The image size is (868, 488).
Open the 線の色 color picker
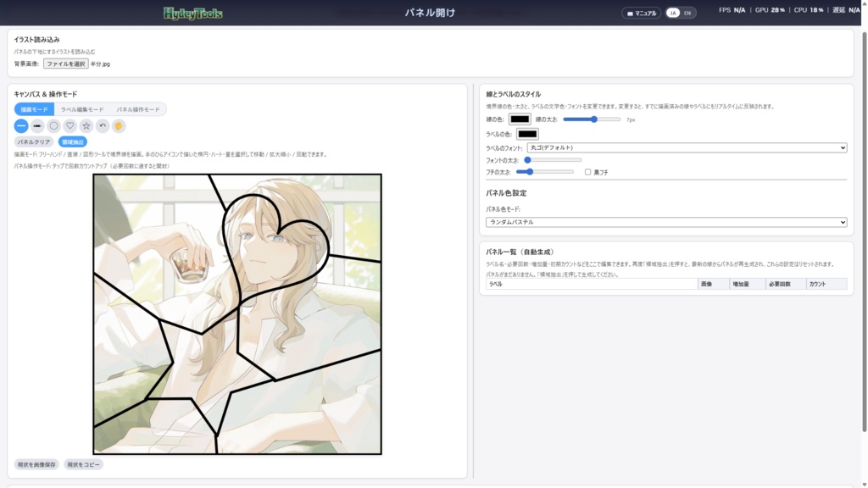pos(520,119)
